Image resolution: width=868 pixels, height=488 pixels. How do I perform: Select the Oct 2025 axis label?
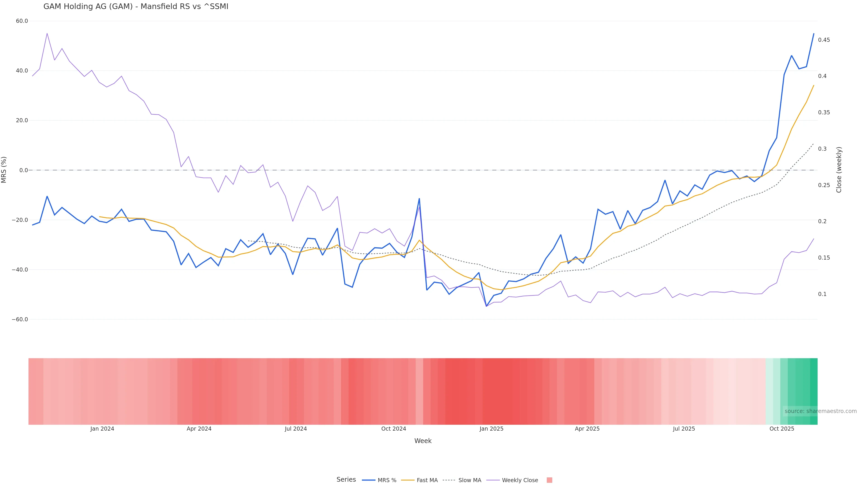(782, 429)
